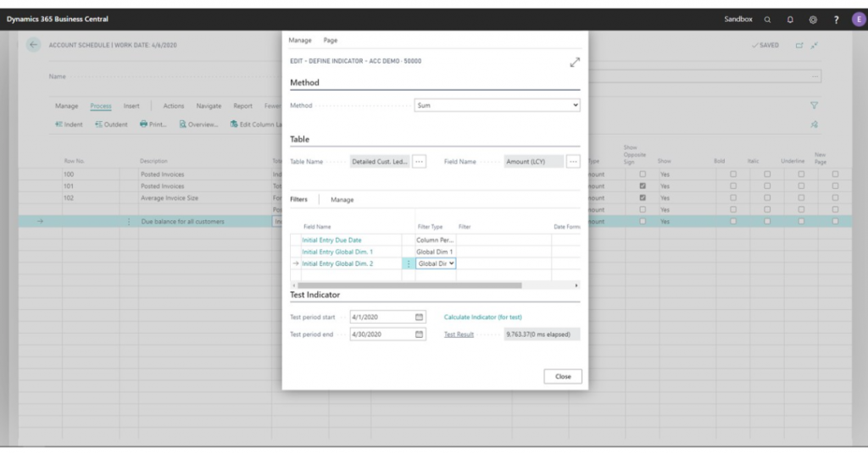Open the search magnifier in top bar
868x454 pixels.
(768, 19)
